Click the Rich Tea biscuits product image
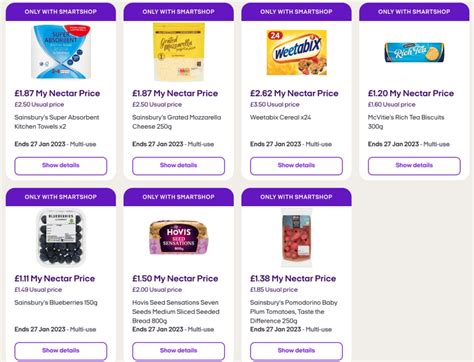474x362 pixels. tap(414, 52)
